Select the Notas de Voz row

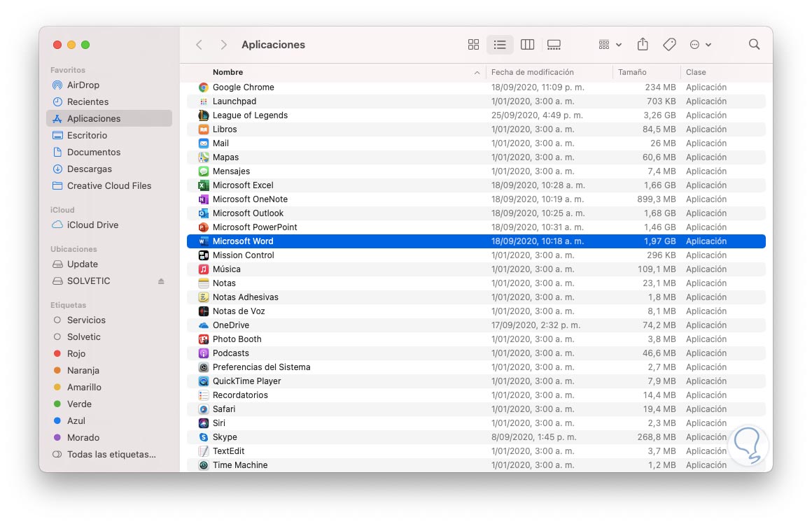[x=476, y=311]
